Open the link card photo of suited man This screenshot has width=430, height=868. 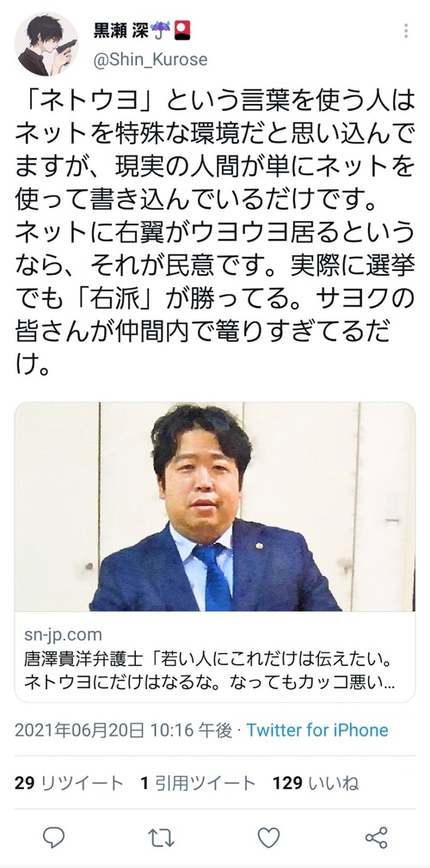215,506
